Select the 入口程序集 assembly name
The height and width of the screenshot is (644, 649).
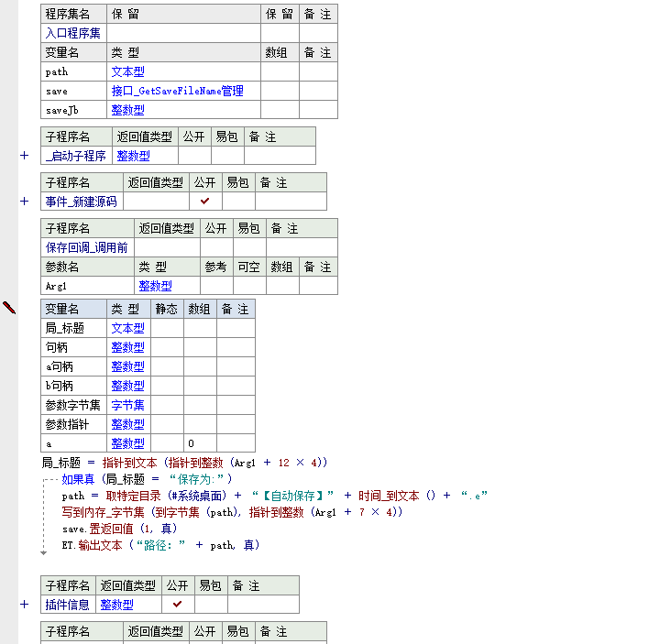(x=72, y=33)
